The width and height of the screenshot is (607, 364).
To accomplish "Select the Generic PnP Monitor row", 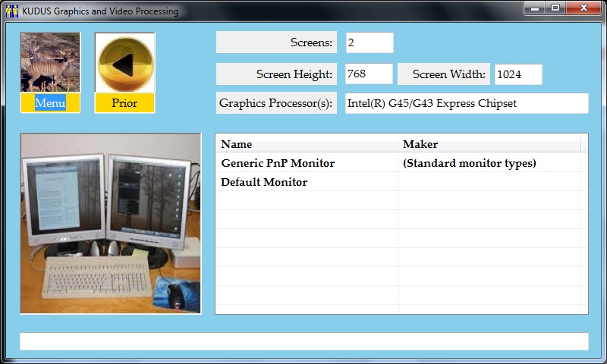I will click(278, 163).
